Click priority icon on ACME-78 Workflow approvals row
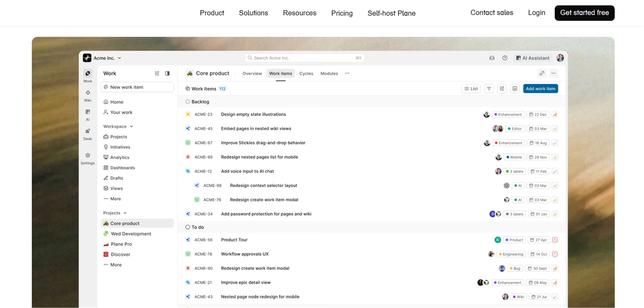Screen dimensions: 644x308 [555, 254]
